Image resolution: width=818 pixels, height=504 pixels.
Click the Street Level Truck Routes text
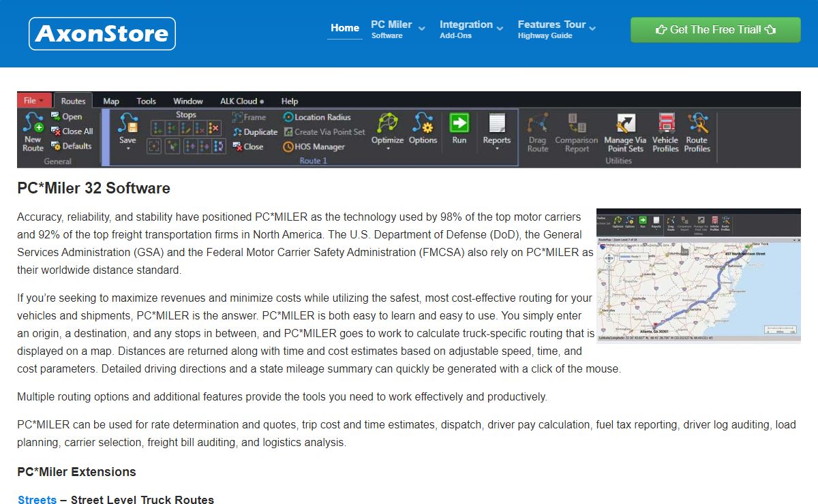[x=142, y=500]
